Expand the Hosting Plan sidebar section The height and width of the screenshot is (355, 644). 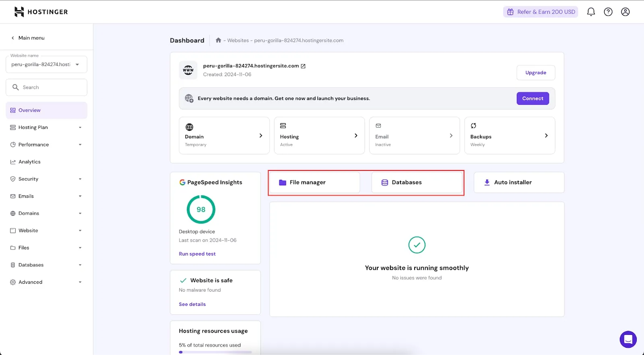coord(80,128)
